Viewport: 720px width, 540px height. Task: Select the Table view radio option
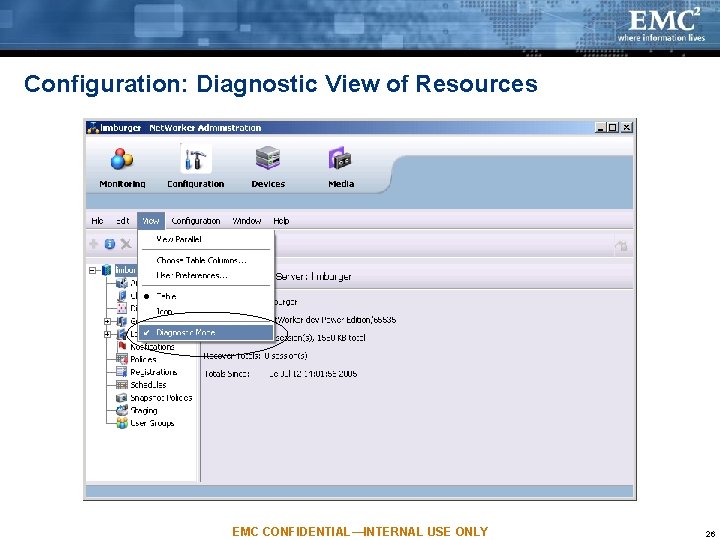coord(206,296)
